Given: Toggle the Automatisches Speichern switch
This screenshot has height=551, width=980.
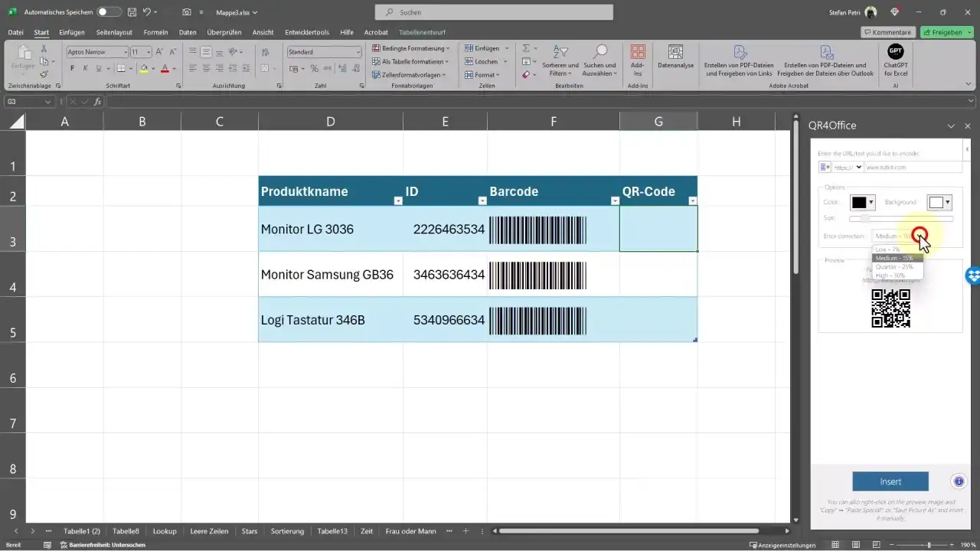Looking at the screenshot, I should point(109,13).
